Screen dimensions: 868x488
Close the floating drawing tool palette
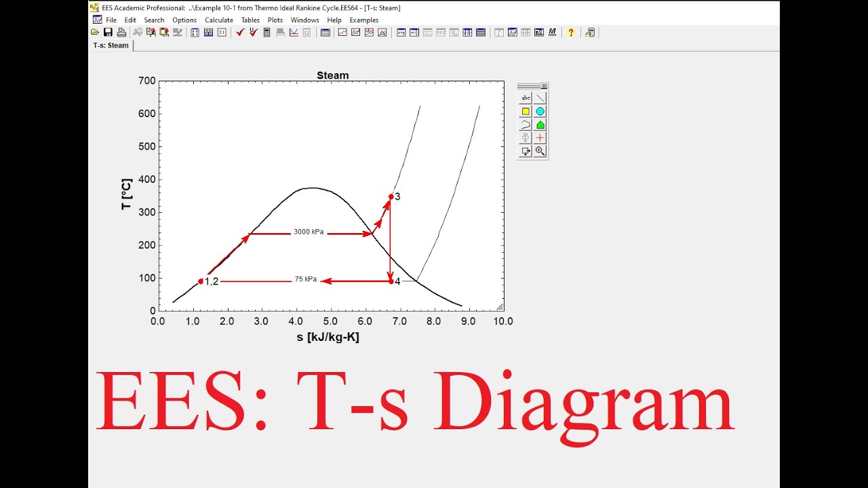[x=544, y=86]
